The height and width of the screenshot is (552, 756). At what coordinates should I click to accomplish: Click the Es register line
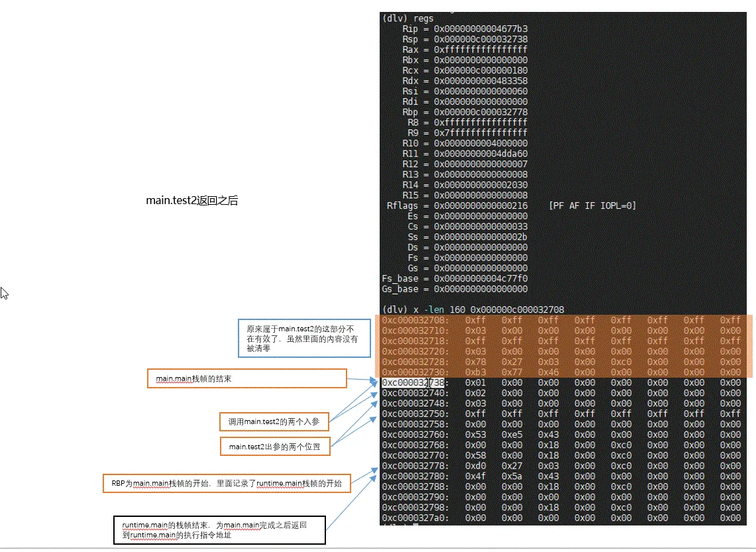click(x=467, y=217)
